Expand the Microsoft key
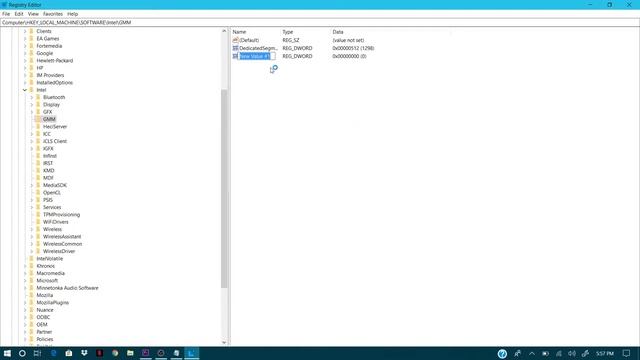Viewport: 640px width, 360px height. coord(25,280)
